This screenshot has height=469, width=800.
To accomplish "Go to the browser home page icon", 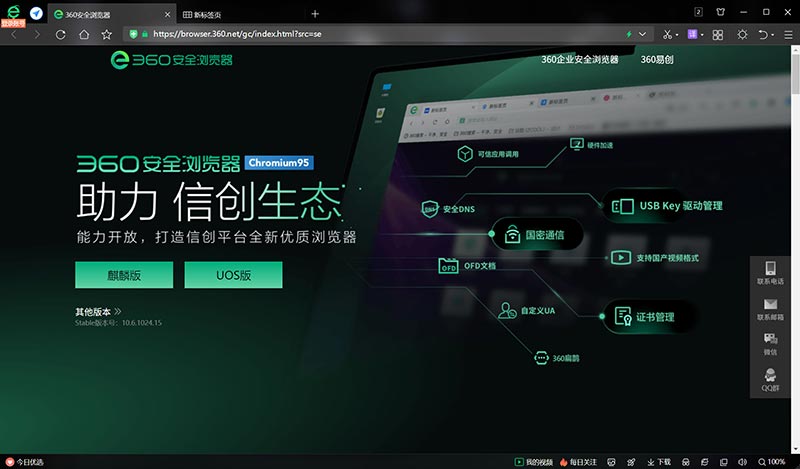I will tap(84, 34).
